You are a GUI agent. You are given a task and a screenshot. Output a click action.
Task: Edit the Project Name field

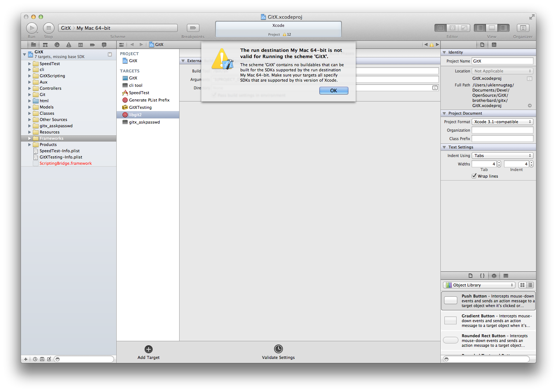click(503, 61)
